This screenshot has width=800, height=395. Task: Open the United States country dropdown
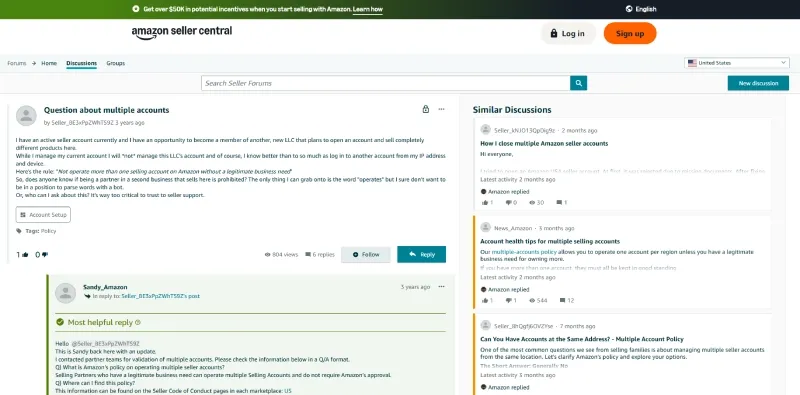coord(737,63)
